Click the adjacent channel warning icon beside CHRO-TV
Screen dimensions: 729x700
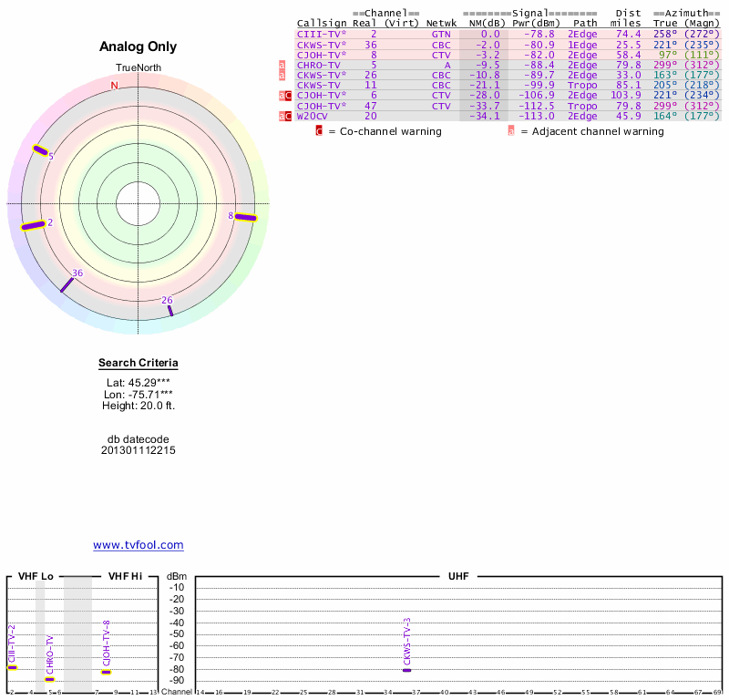[282, 65]
